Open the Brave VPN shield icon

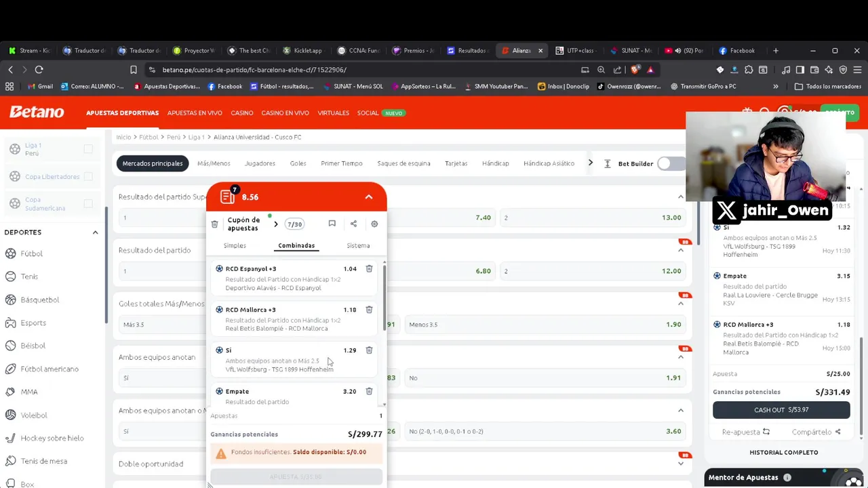(x=843, y=70)
